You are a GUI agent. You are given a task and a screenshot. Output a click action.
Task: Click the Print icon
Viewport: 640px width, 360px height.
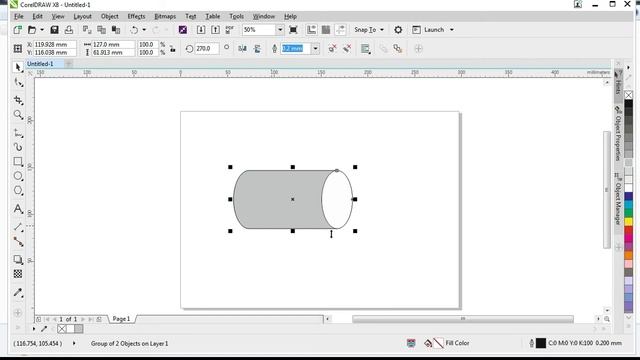coord(69,30)
